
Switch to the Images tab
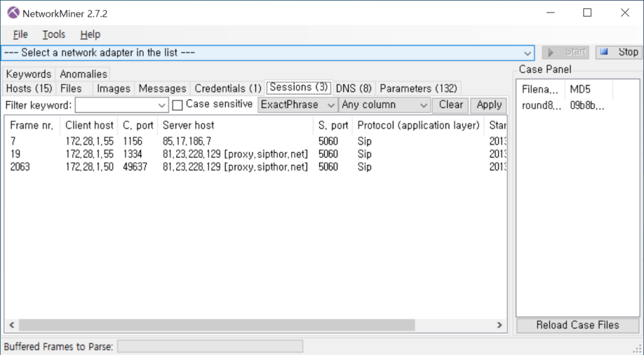coord(114,88)
